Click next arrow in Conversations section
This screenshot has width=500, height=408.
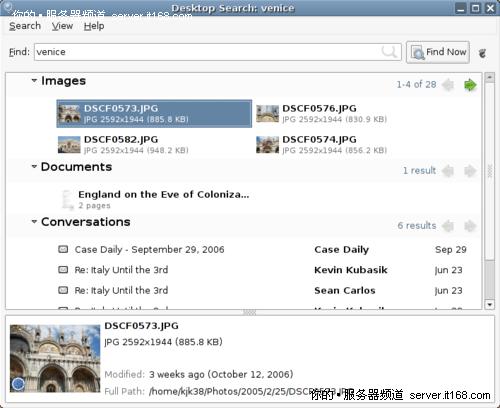[x=470, y=226]
